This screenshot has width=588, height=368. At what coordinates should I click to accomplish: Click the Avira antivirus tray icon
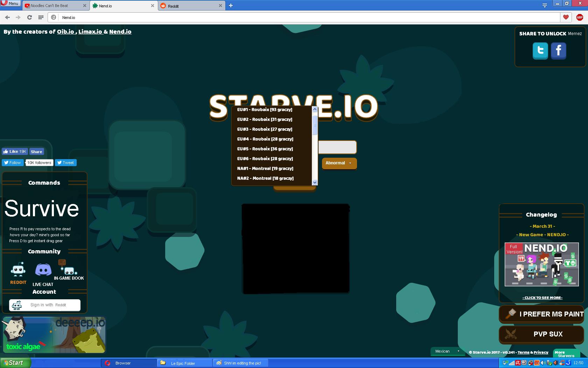pyautogui.click(x=518, y=363)
